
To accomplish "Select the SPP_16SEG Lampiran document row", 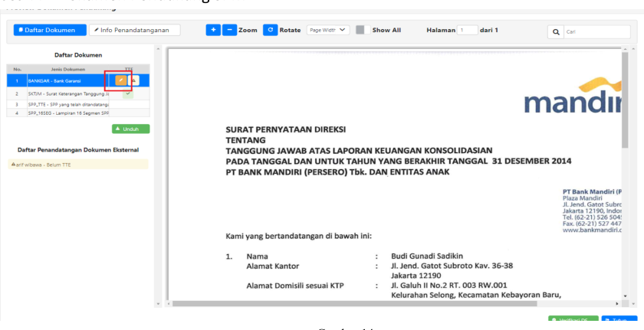I will click(67, 113).
